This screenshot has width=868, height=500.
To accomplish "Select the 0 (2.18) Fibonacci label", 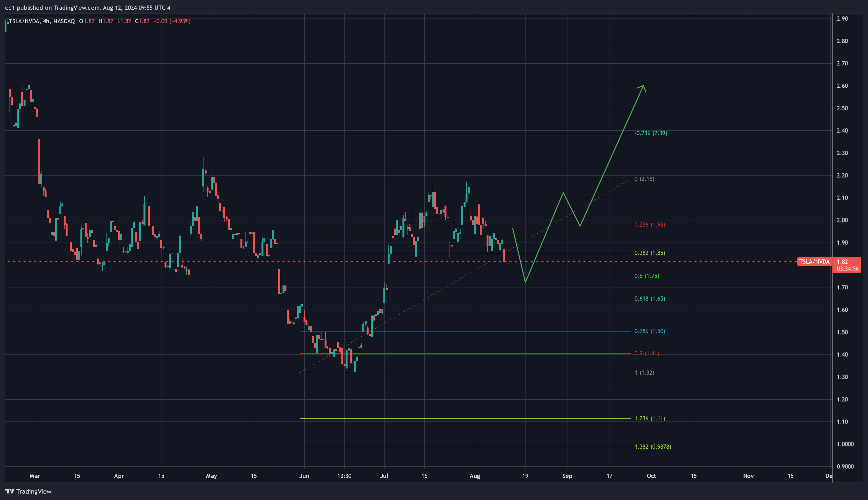I will click(644, 179).
